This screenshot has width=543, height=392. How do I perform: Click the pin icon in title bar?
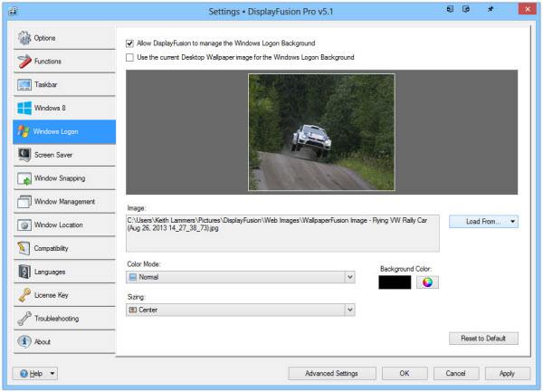[x=491, y=9]
